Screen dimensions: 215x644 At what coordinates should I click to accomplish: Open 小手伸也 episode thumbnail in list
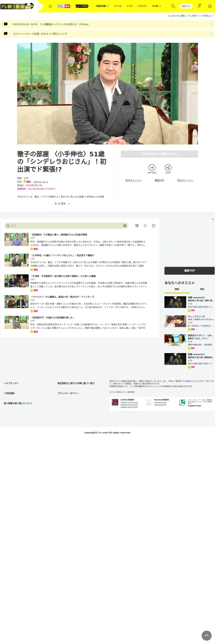tap(17, 260)
